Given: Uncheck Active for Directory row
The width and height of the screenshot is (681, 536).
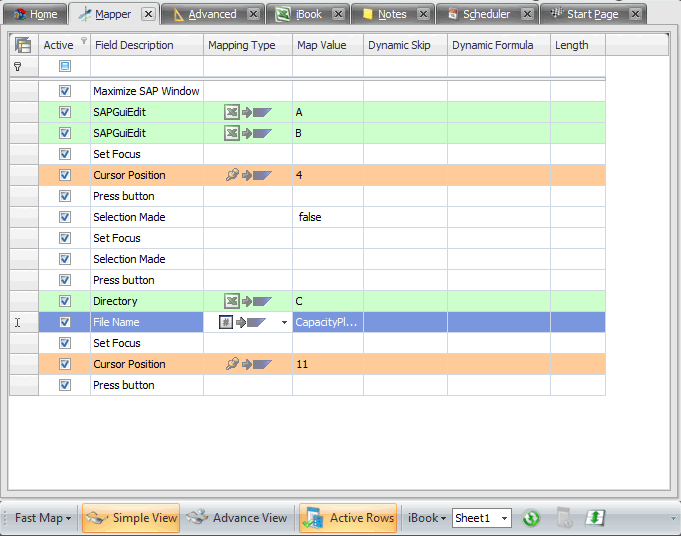Looking at the screenshot, I should (65, 301).
